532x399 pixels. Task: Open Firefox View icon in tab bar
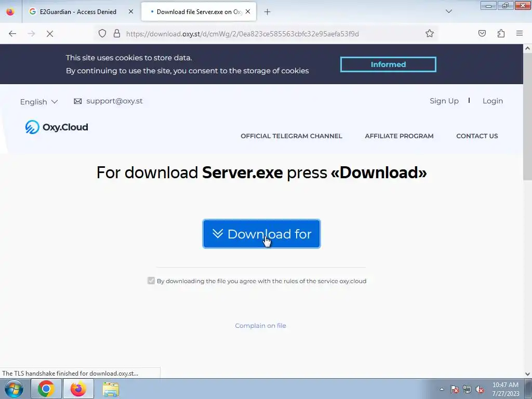coord(10,11)
